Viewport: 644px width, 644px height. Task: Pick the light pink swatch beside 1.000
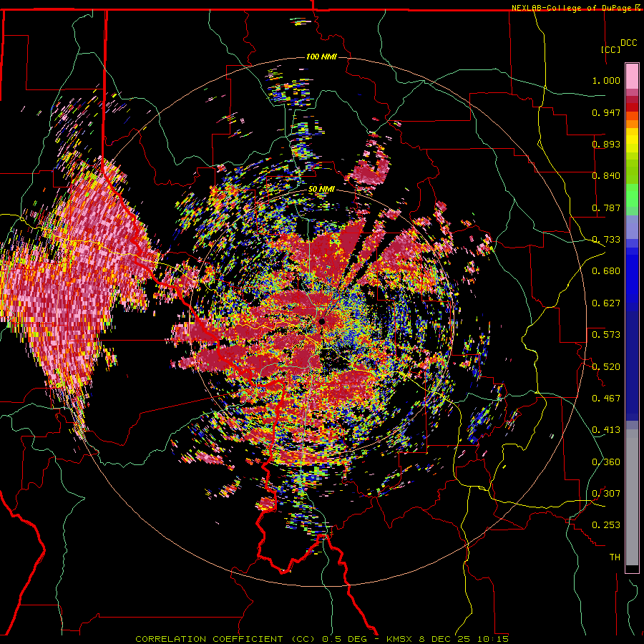pos(632,77)
